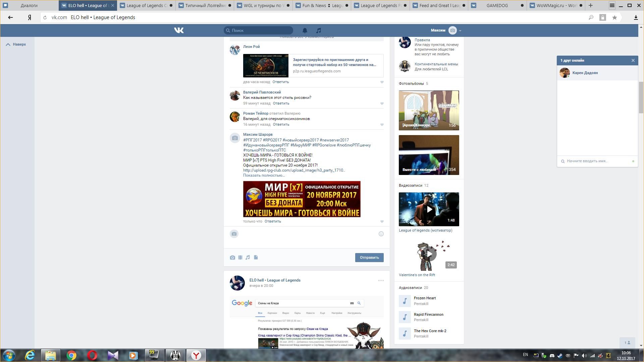Play the League of legends мотиватор video

(x=429, y=209)
